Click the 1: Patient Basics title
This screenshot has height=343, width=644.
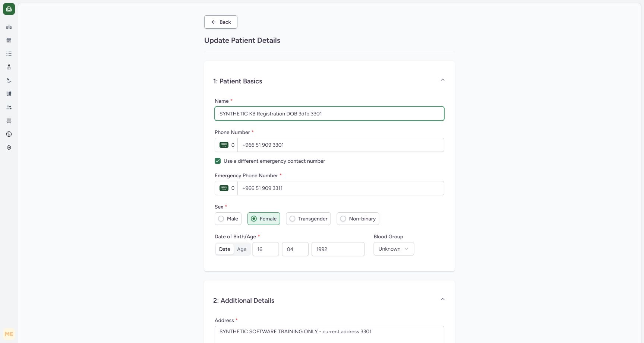pos(238,81)
